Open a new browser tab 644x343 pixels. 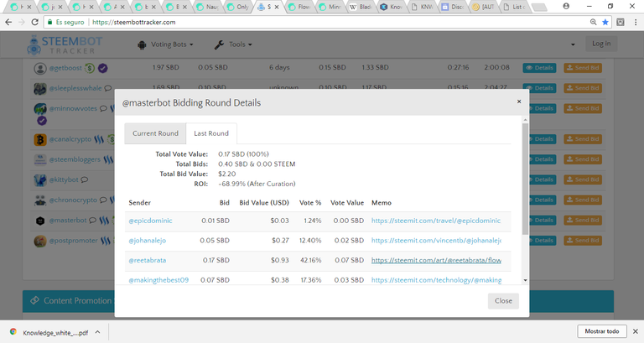(x=539, y=7)
